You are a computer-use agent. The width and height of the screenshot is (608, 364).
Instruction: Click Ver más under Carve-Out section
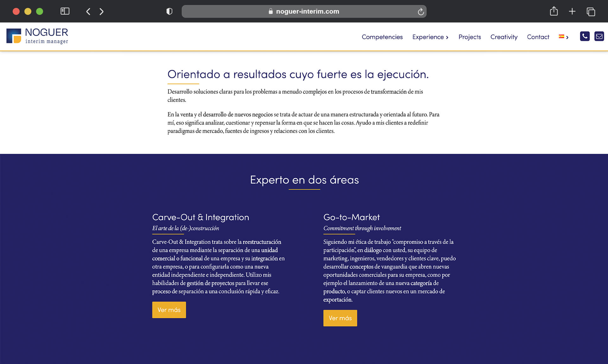(x=169, y=310)
